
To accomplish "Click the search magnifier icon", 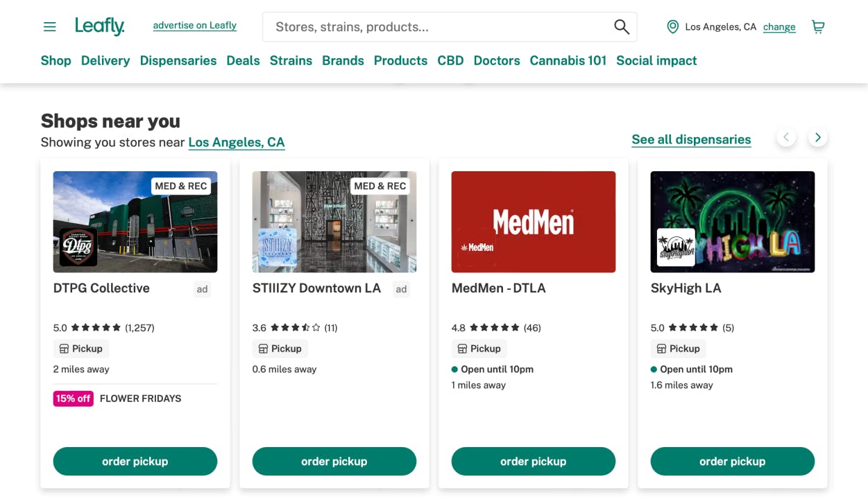I will click(x=621, y=27).
